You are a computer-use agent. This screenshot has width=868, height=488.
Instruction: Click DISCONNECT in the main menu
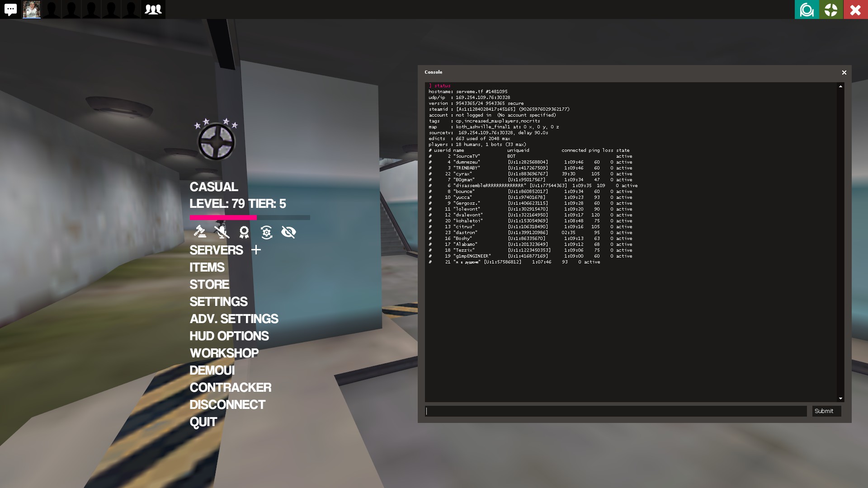[x=227, y=404]
